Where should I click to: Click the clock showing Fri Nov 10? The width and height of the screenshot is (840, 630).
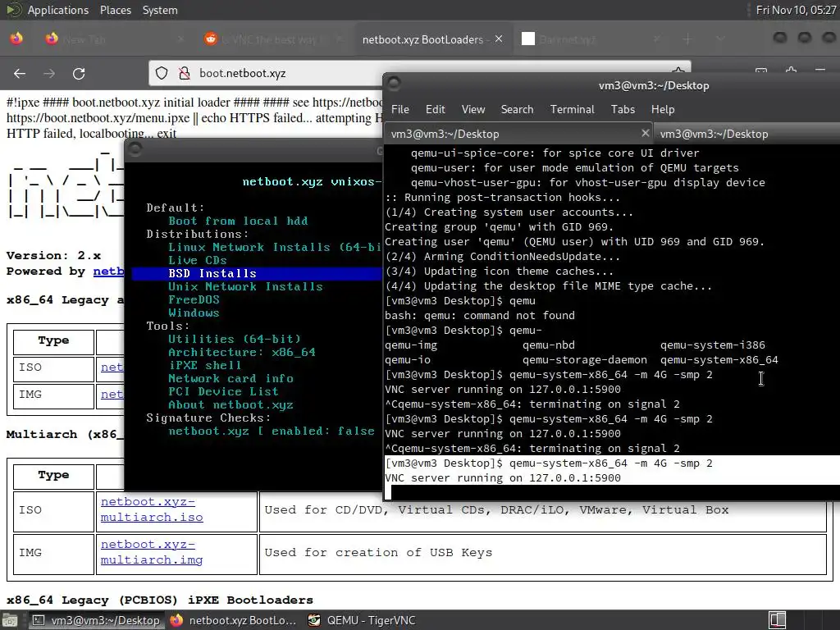pos(796,10)
